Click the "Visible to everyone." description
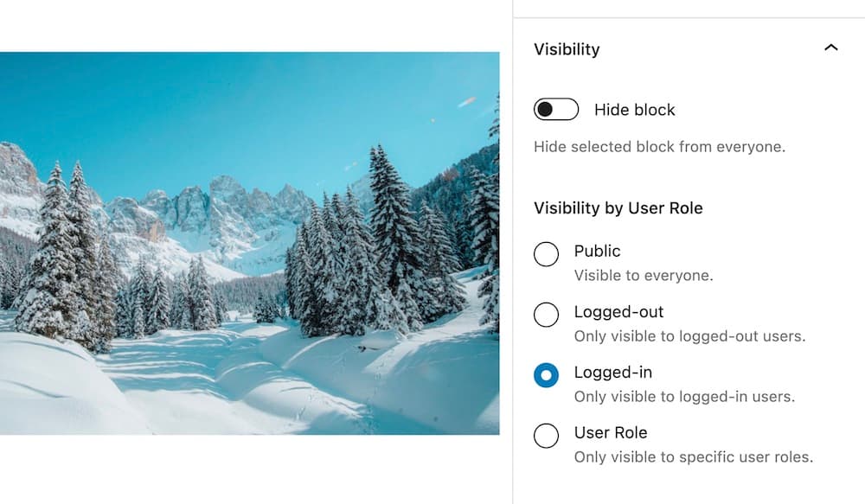The width and height of the screenshot is (865, 504). [644, 276]
